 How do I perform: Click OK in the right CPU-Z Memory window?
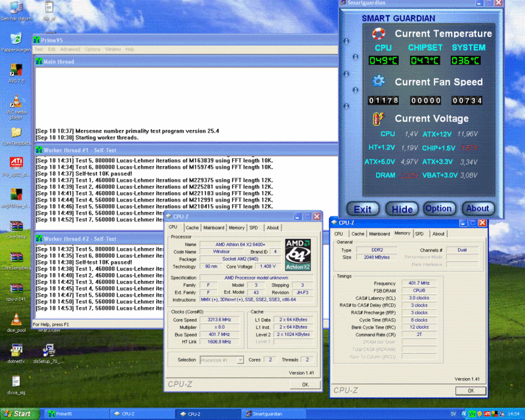tap(471, 391)
